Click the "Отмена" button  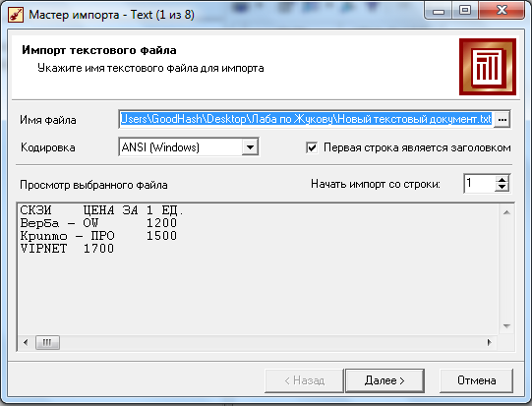(476, 380)
